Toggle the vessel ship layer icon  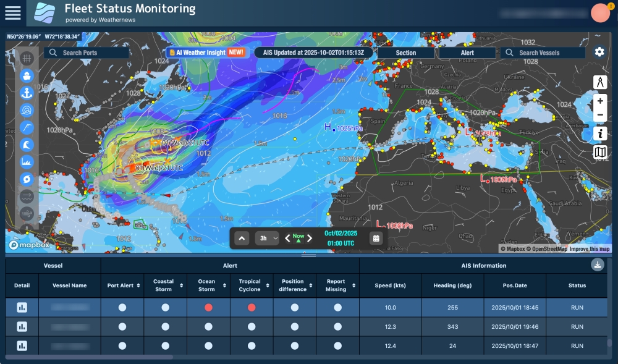coord(27,76)
